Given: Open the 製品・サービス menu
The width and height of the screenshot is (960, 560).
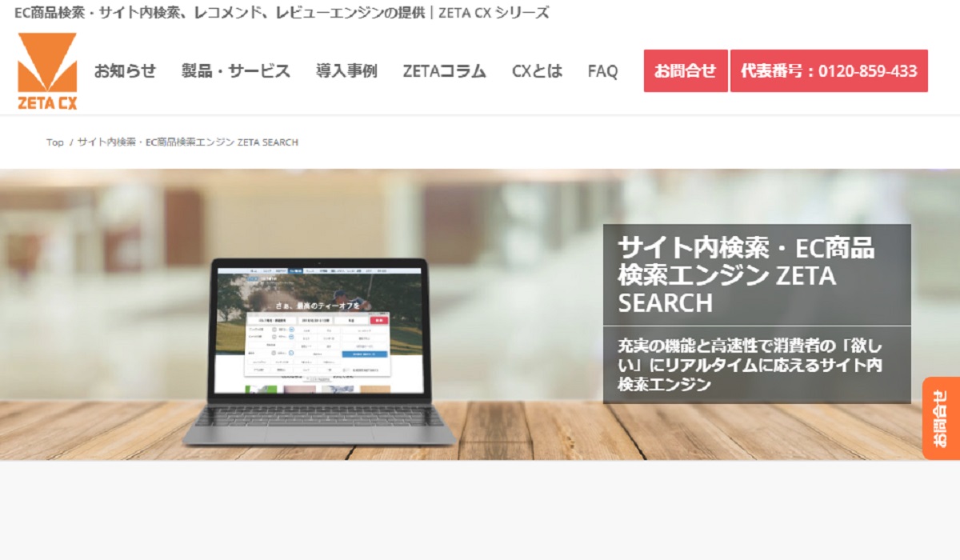Looking at the screenshot, I should point(236,71).
